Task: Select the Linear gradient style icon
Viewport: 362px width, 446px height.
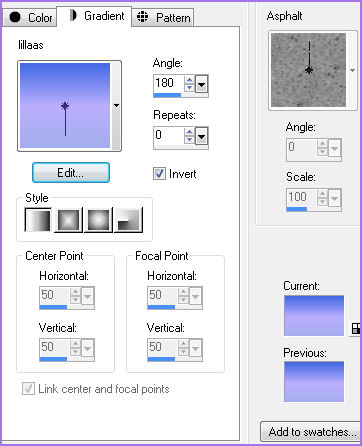Action: [x=38, y=220]
